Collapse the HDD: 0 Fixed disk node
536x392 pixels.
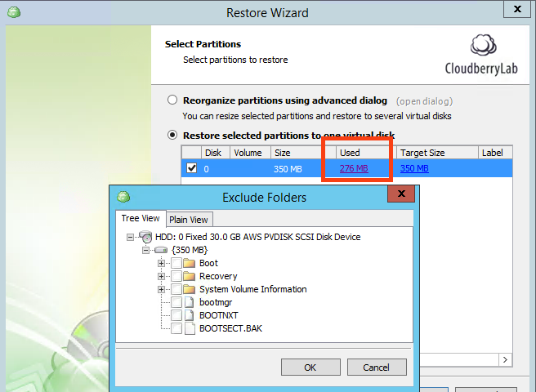[x=130, y=237]
